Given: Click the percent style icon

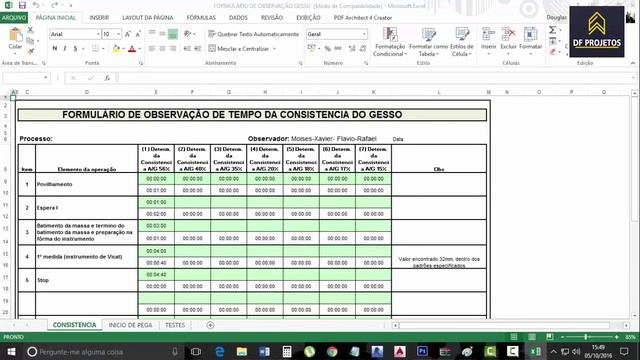Looking at the screenshot, I should 327,49.
